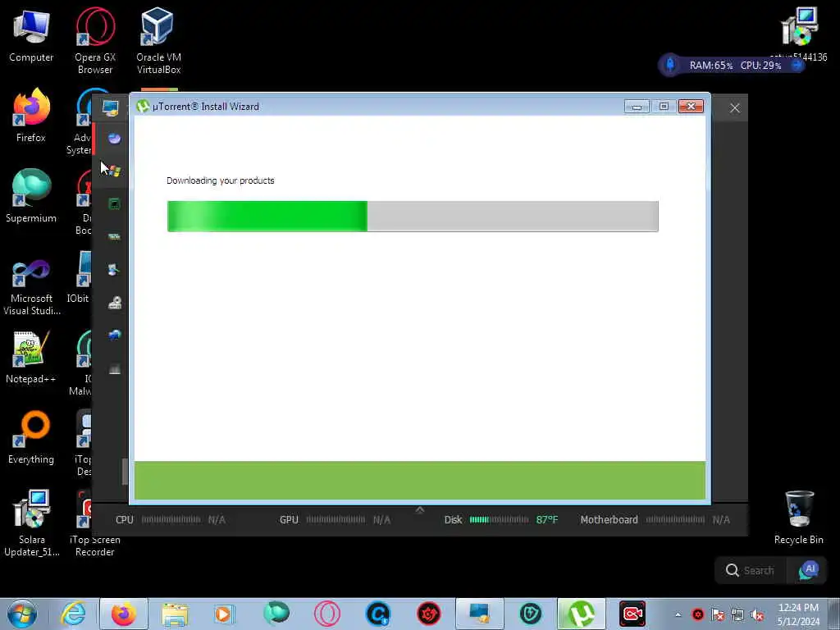Click the rocket icon on RAM widget
The image size is (840, 630).
[670, 65]
